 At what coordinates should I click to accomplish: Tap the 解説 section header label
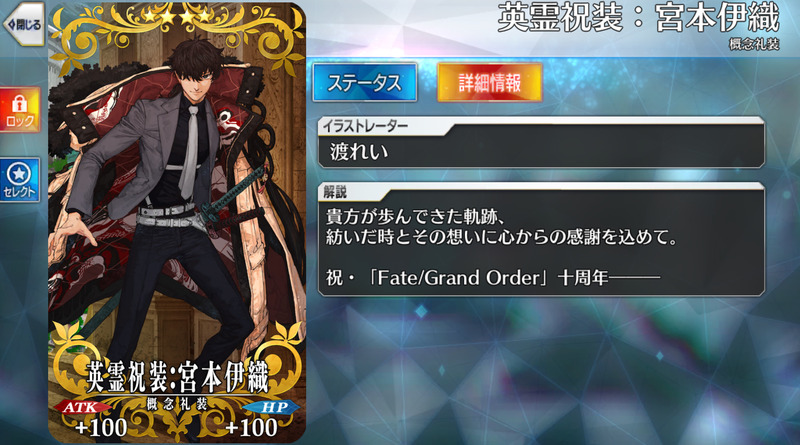pyautogui.click(x=335, y=191)
